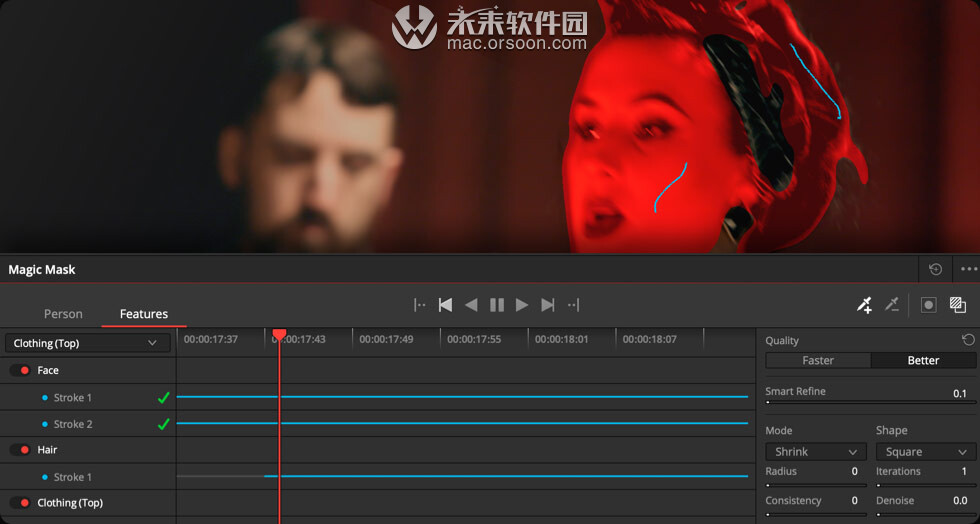Select Stroke 2 under Face

(72, 425)
